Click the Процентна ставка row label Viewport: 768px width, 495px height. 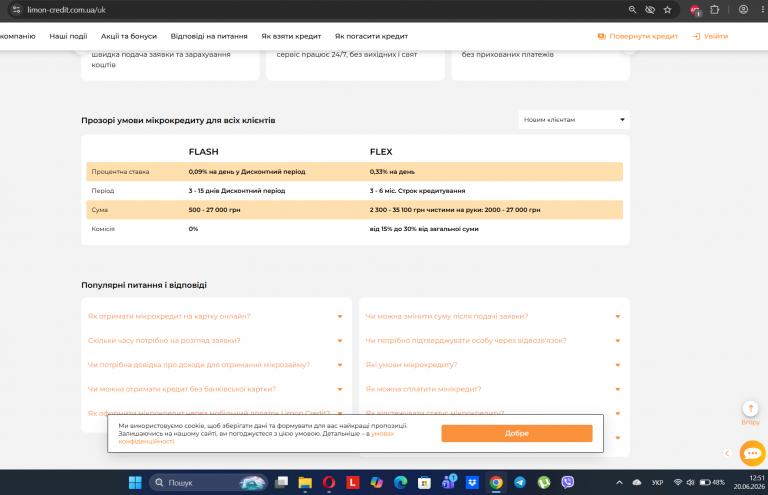click(120, 172)
